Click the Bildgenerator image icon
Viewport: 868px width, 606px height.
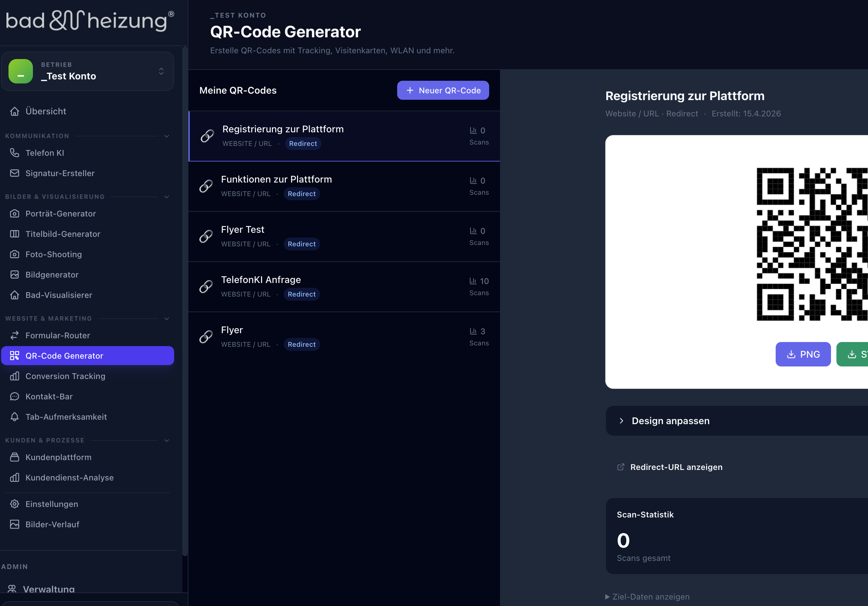click(x=14, y=275)
